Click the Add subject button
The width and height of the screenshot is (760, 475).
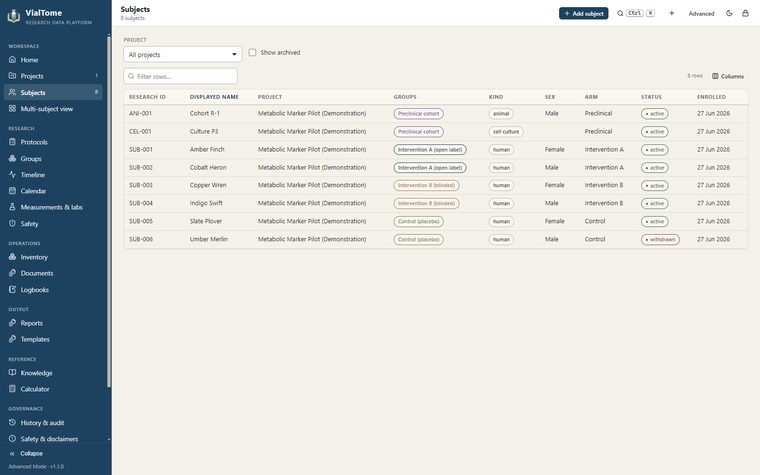584,14
